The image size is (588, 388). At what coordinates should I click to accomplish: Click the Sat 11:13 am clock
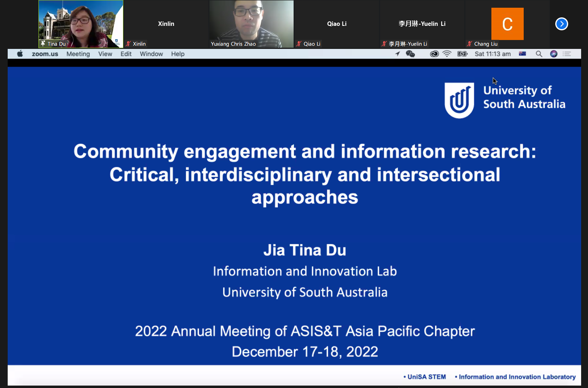click(x=493, y=54)
